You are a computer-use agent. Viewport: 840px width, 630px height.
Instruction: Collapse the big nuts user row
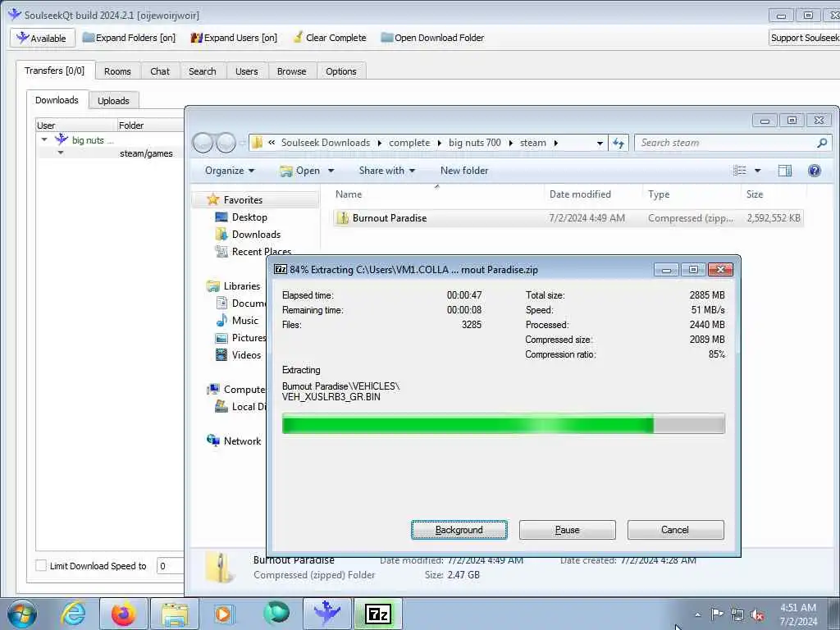tap(44, 139)
